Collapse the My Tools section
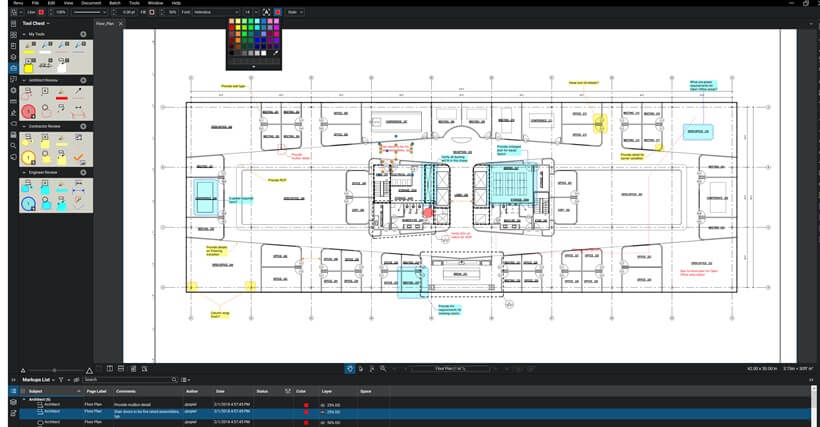Viewport: 820px width, 427px height. 24,34
